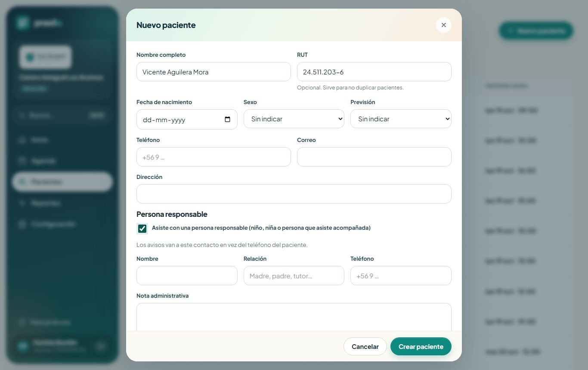This screenshot has width=588, height=370.
Task: Select the Correo input field
Action: [x=374, y=157]
